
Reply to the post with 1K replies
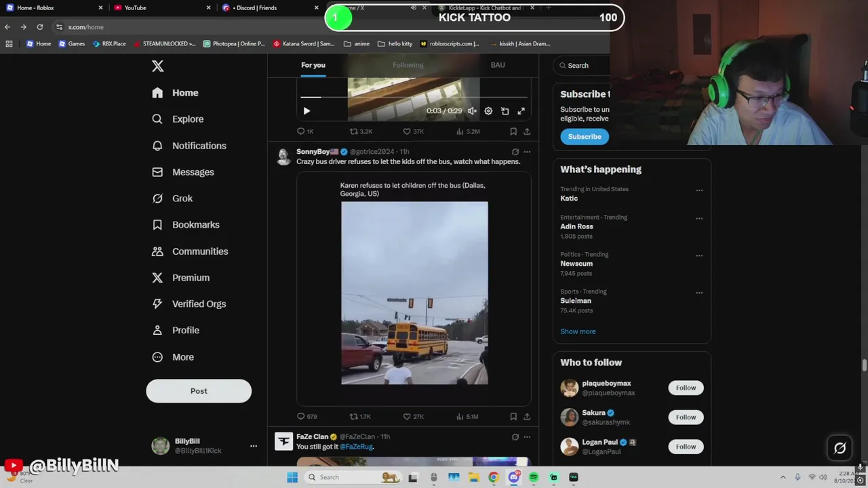[305, 131]
